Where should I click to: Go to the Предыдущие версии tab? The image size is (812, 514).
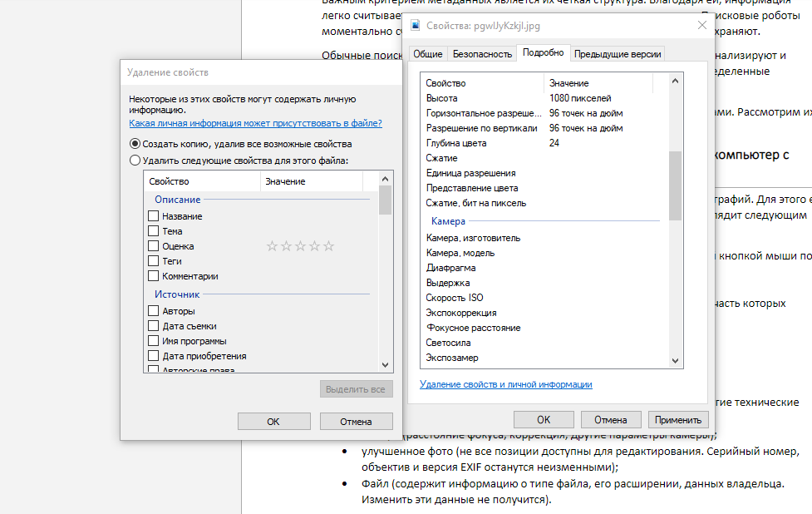[x=618, y=54]
